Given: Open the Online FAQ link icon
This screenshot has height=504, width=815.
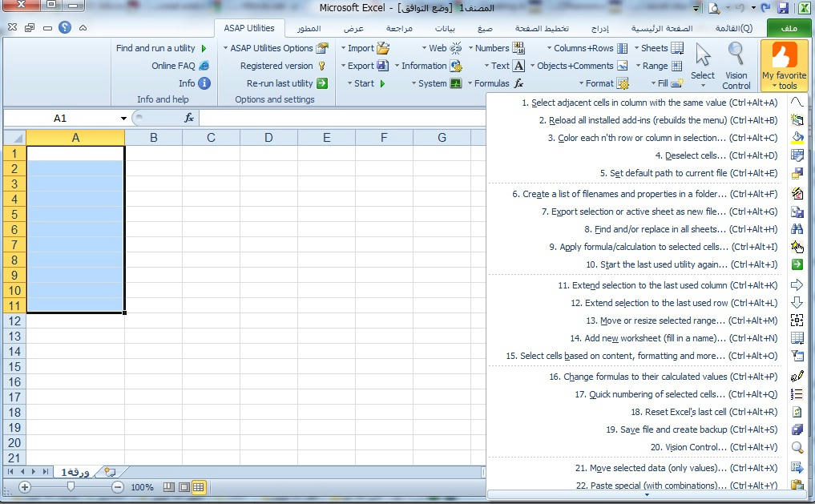Looking at the screenshot, I should point(204,66).
